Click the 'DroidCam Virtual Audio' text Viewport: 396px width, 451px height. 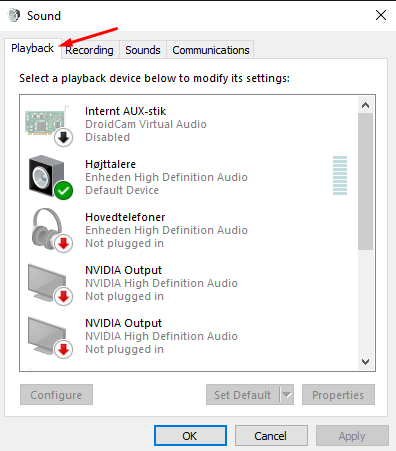click(146, 124)
